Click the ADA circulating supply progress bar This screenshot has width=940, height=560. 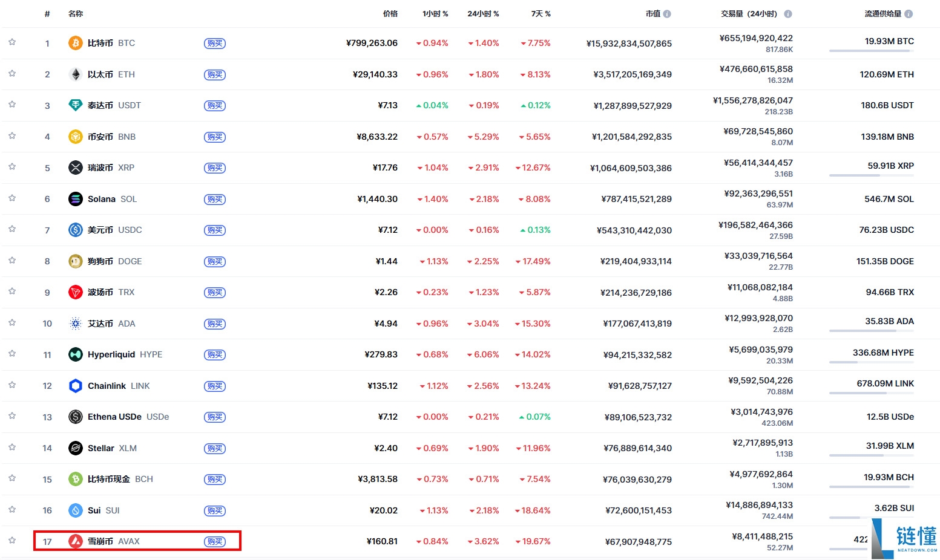(x=872, y=331)
